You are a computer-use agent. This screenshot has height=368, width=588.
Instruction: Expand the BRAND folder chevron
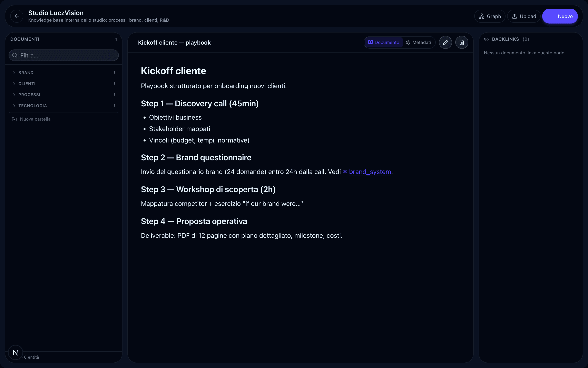14,73
